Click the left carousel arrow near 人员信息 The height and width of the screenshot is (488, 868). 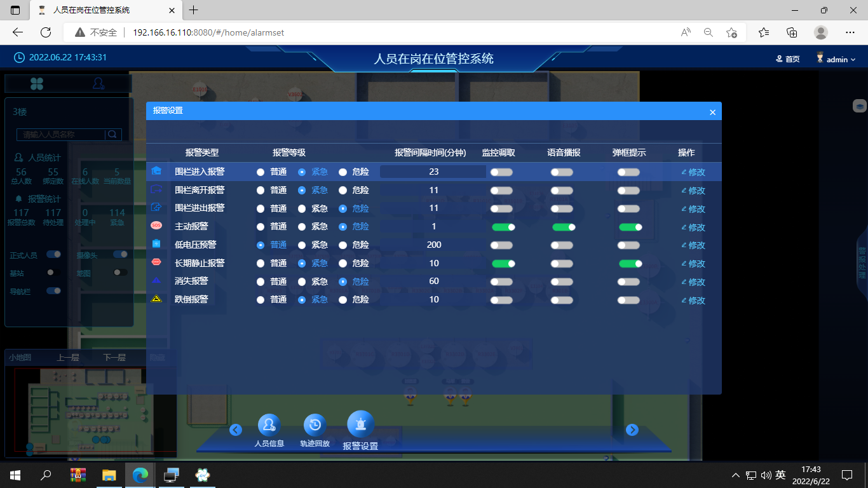[x=236, y=430]
